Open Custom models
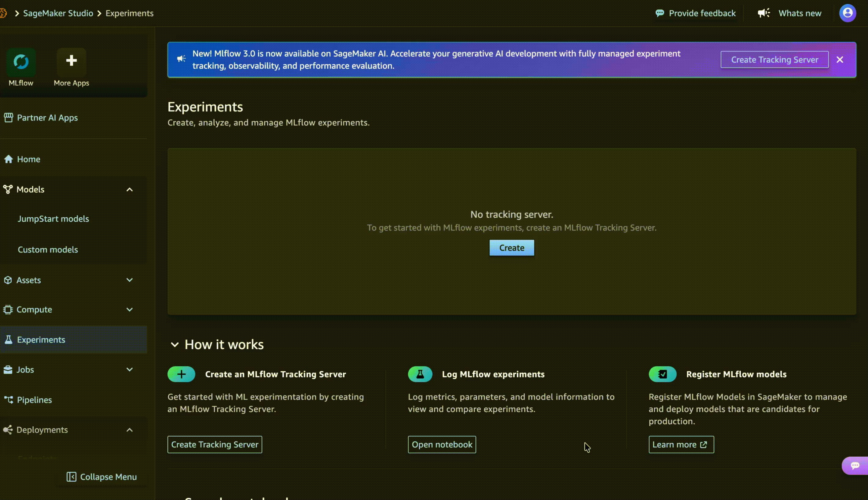 point(48,249)
